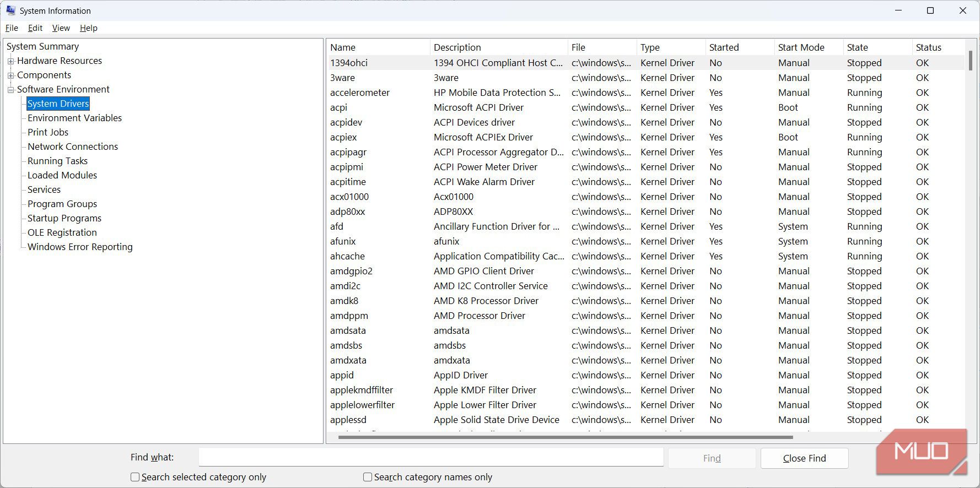Select the amdppm driver name
This screenshot has height=488, width=980.
click(349, 316)
